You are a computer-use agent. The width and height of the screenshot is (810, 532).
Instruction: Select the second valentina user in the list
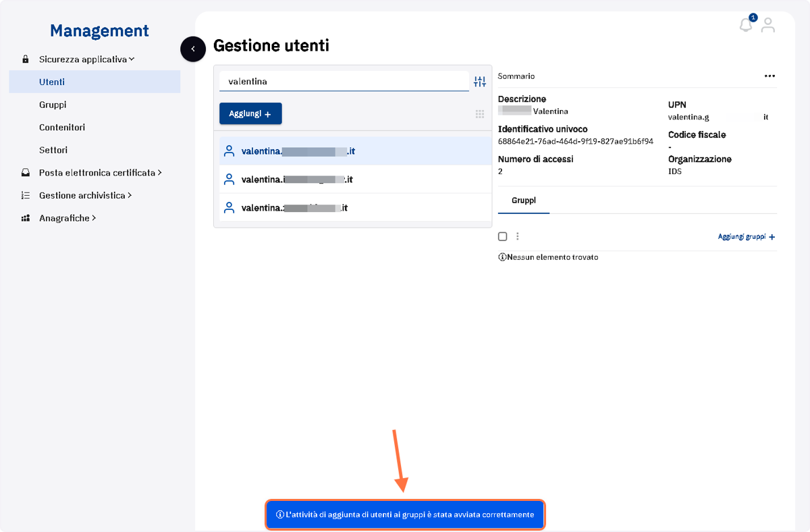(356, 180)
